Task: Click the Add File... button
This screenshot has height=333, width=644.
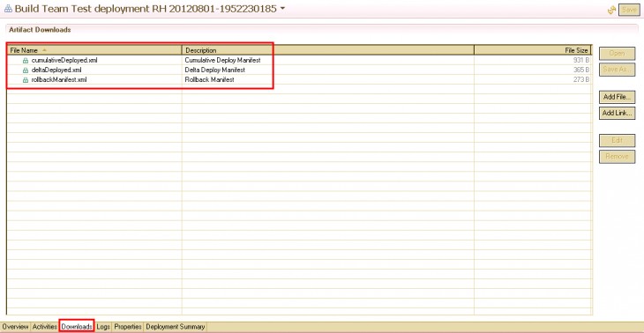Action: (x=617, y=97)
